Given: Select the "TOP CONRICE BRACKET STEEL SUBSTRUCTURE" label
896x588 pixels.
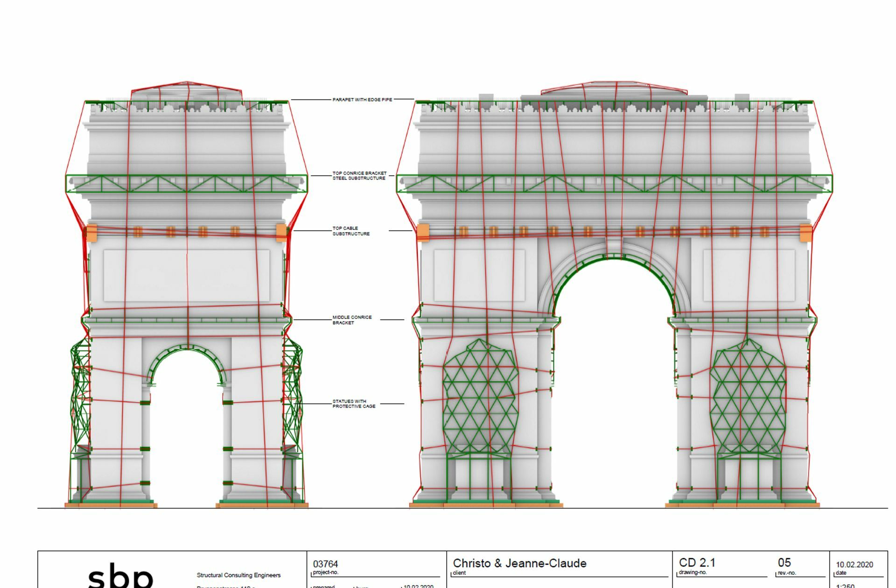Looking at the screenshot, I should (x=359, y=176).
